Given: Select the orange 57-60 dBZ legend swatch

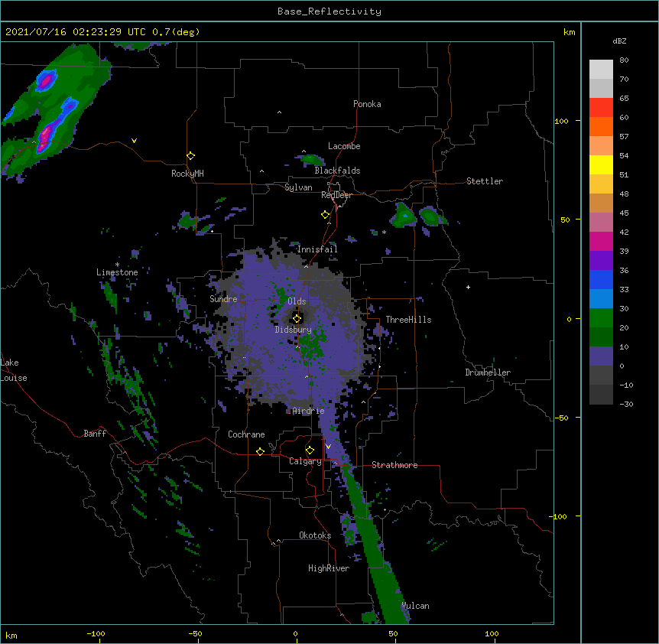Looking at the screenshot, I should pyautogui.click(x=601, y=126).
